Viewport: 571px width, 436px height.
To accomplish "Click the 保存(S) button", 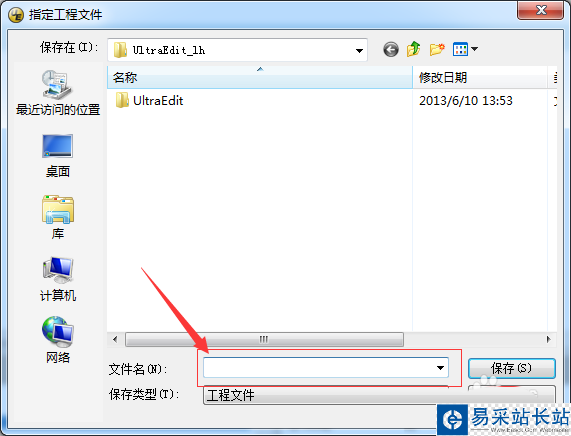I will coord(512,368).
